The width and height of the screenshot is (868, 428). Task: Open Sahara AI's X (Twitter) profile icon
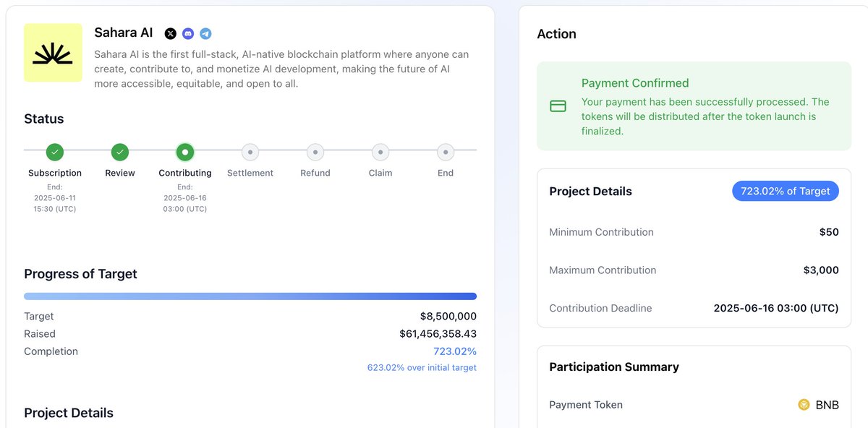(170, 33)
